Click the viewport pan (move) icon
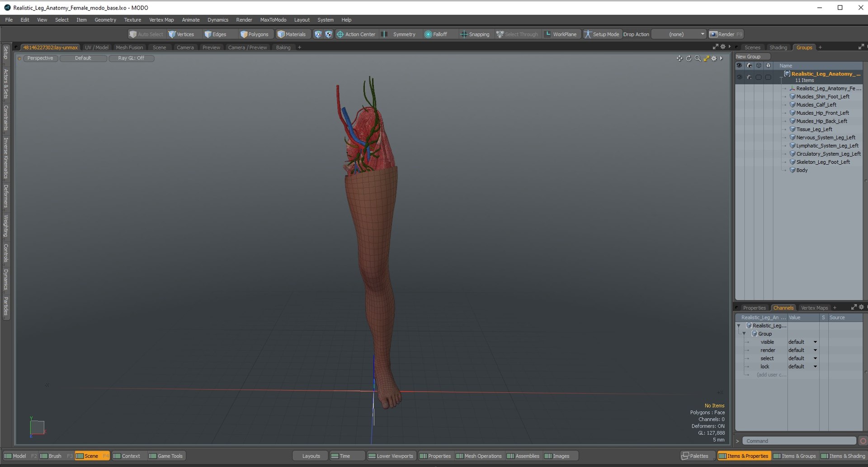This screenshot has height=467, width=868. pyautogui.click(x=679, y=58)
